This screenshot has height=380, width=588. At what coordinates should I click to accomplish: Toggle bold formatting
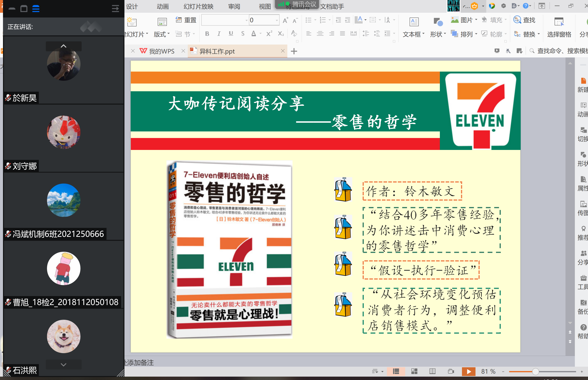coord(207,34)
